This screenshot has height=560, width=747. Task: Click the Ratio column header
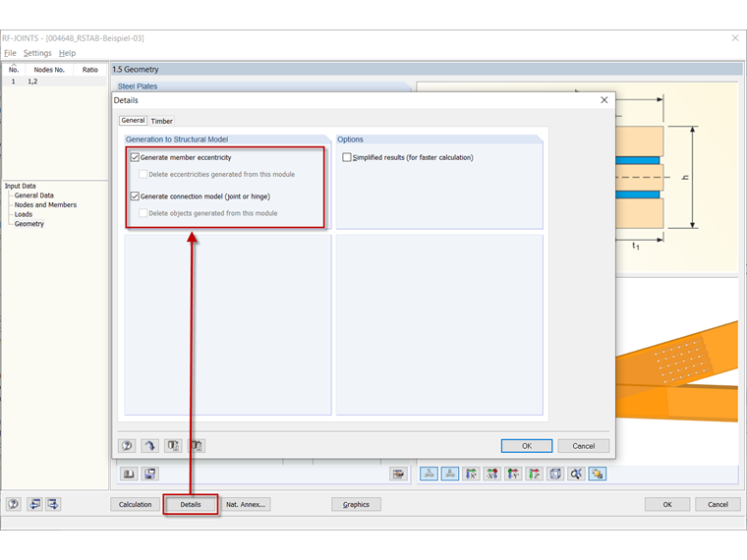coord(90,70)
